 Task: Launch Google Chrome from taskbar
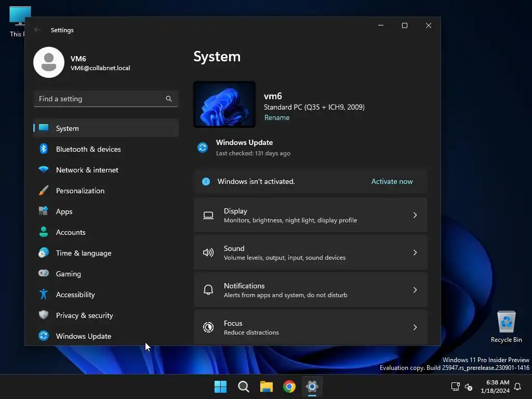(x=289, y=387)
